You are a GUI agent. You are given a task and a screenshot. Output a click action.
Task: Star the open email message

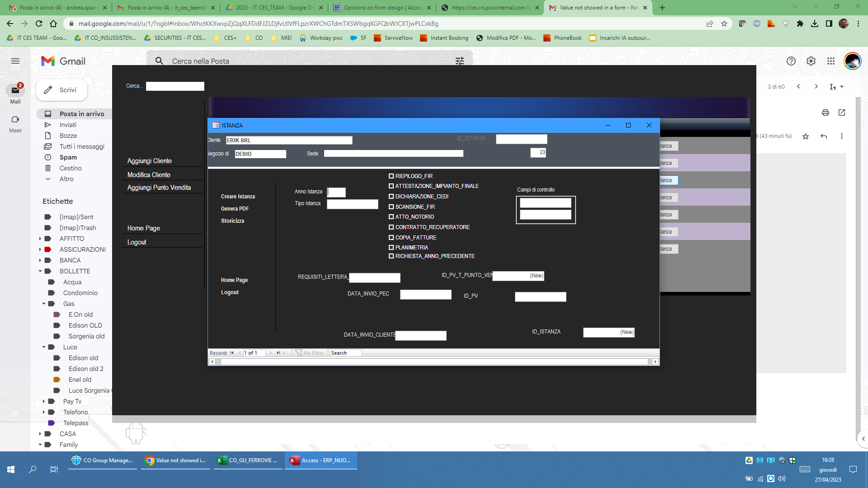(806, 136)
